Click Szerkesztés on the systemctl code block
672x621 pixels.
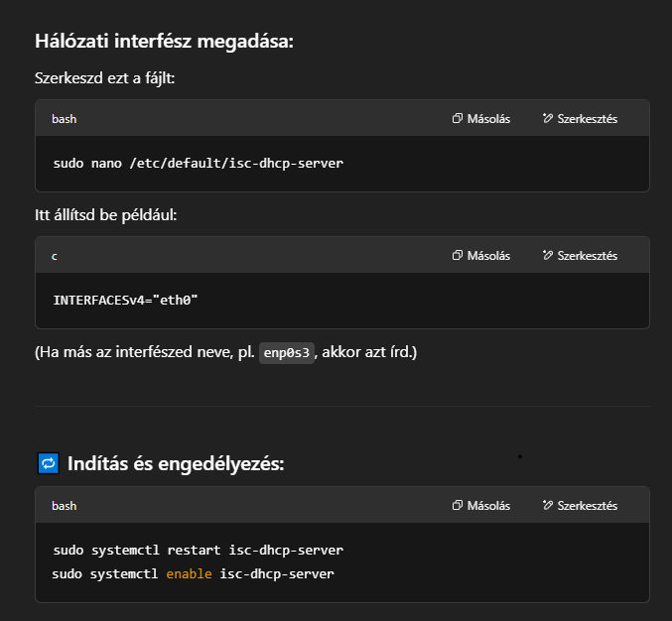coord(581,506)
